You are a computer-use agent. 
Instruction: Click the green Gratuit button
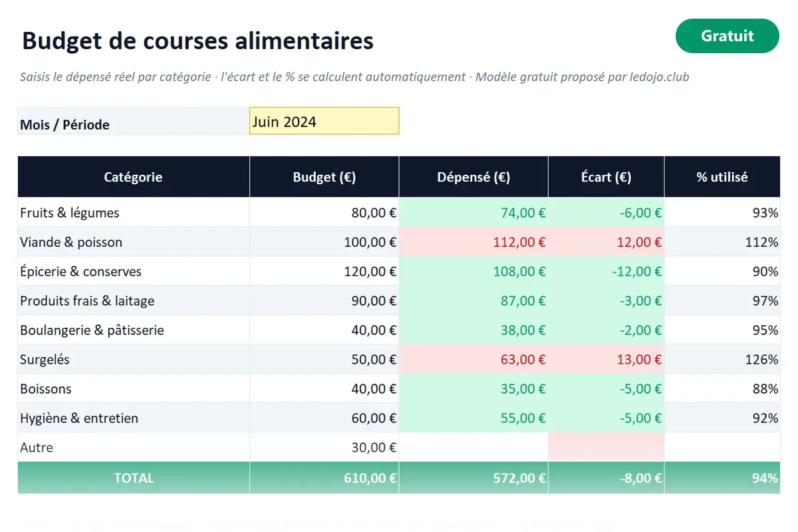(x=727, y=36)
